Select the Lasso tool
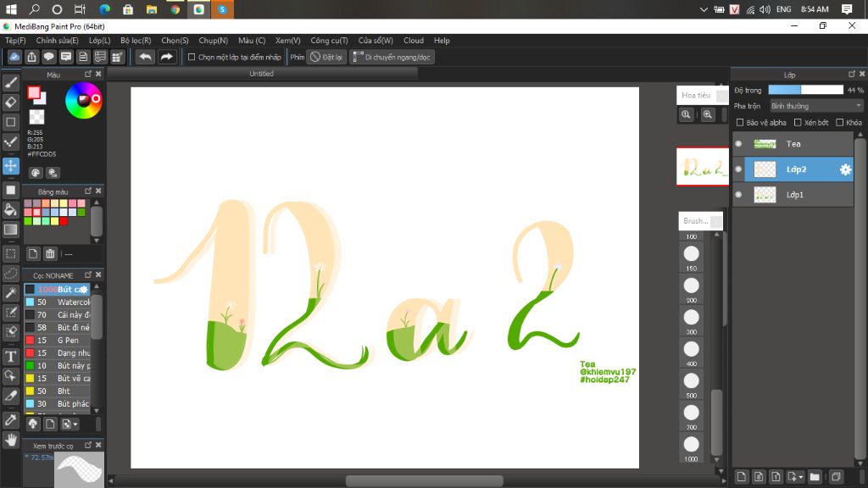This screenshot has width=868, height=488. (10, 274)
